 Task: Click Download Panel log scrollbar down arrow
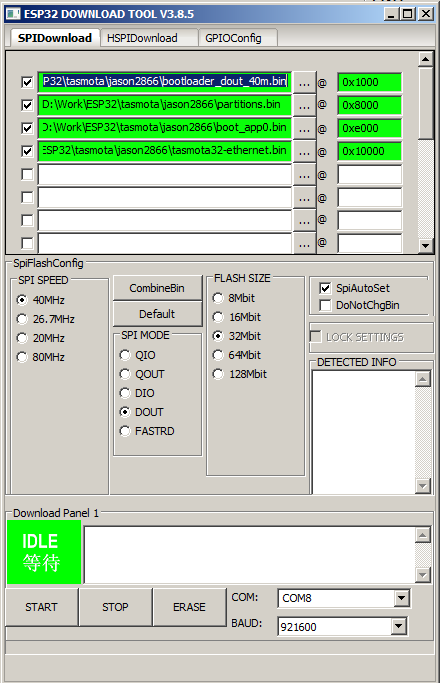click(x=423, y=575)
